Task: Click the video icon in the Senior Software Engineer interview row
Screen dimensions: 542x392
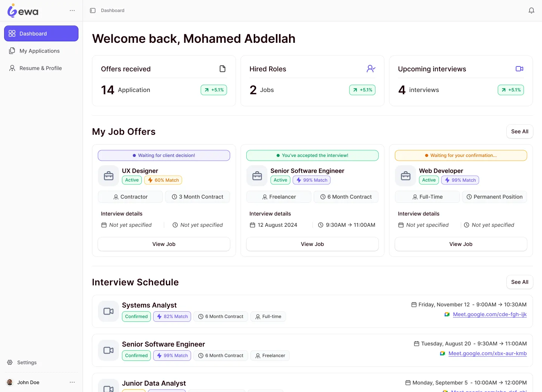Action: coord(108,350)
